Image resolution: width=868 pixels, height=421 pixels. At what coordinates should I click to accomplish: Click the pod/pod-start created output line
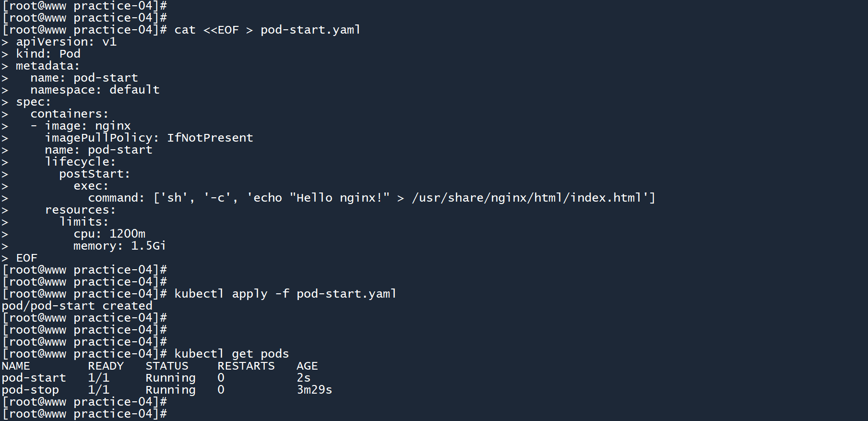click(x=77, y=306)
